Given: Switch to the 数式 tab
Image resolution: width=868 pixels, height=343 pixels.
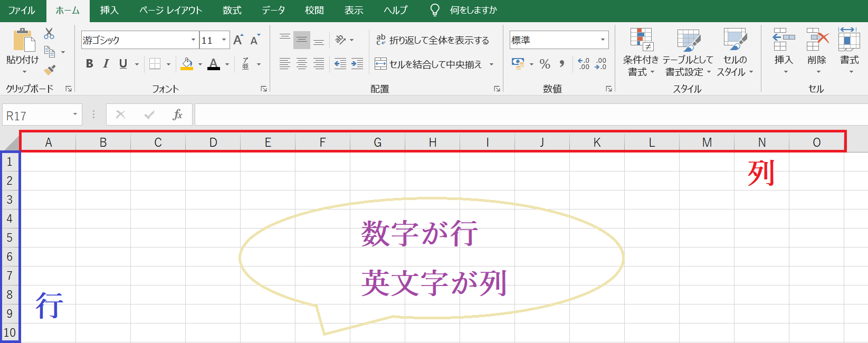Looking at the screenshot, I should click(x=232, y=10).
